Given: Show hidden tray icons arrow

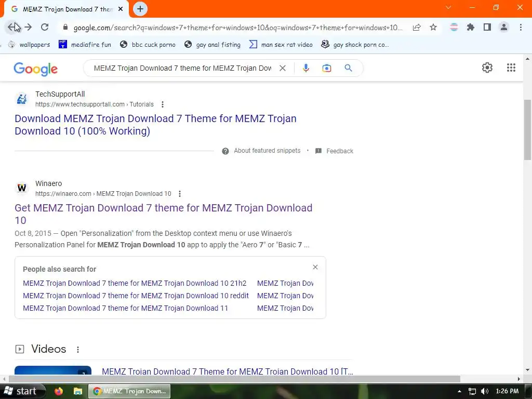Looking at the screenshot, I should pos(459,391).
